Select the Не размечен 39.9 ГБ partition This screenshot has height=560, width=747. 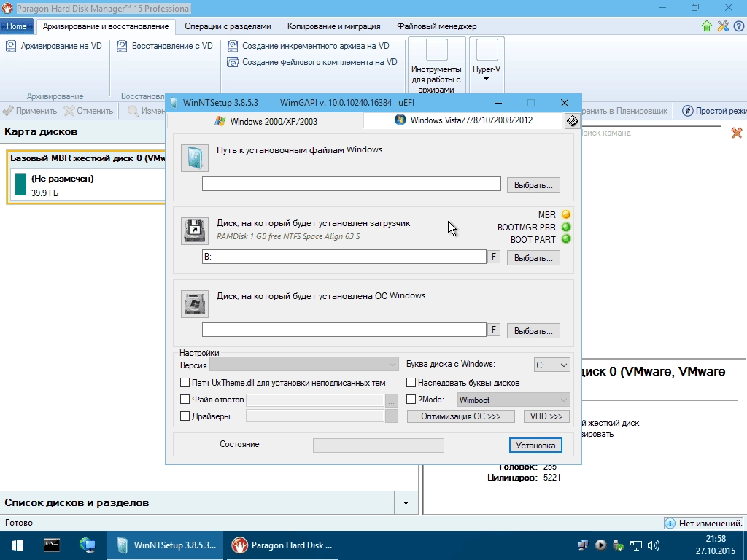click(88, 184)
